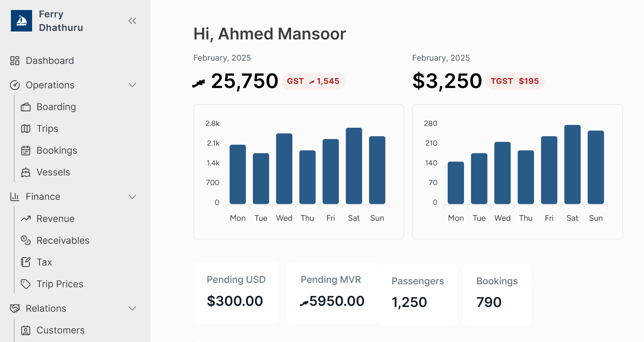Click the Receivables coins icon
This screenshot has height=342, width=644.
(x=26, y=240)
